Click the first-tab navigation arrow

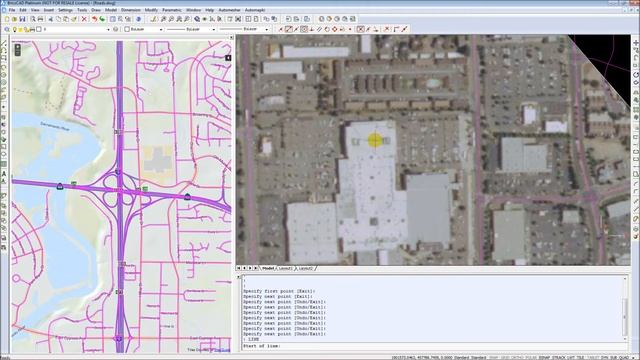(x=239, y=268)
